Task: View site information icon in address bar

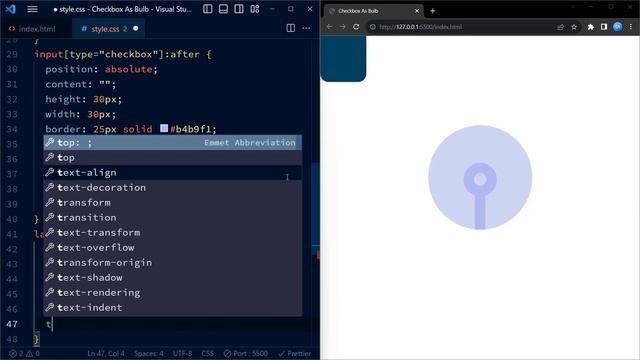Action: point(373,27)
